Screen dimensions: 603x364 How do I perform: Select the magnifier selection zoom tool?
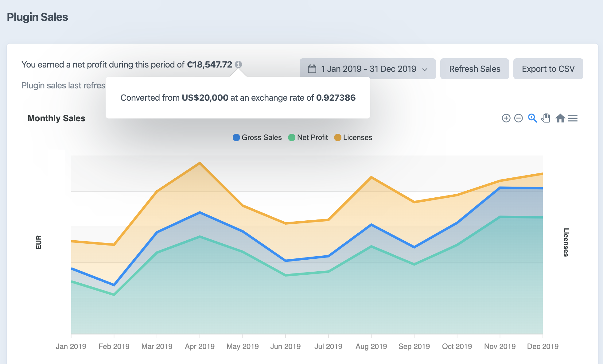click(532, 118)
